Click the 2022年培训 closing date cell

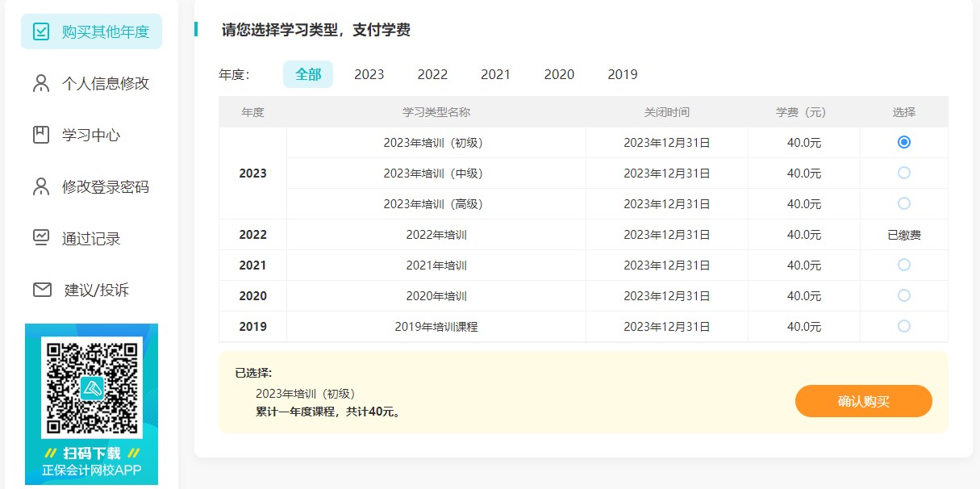667,235
